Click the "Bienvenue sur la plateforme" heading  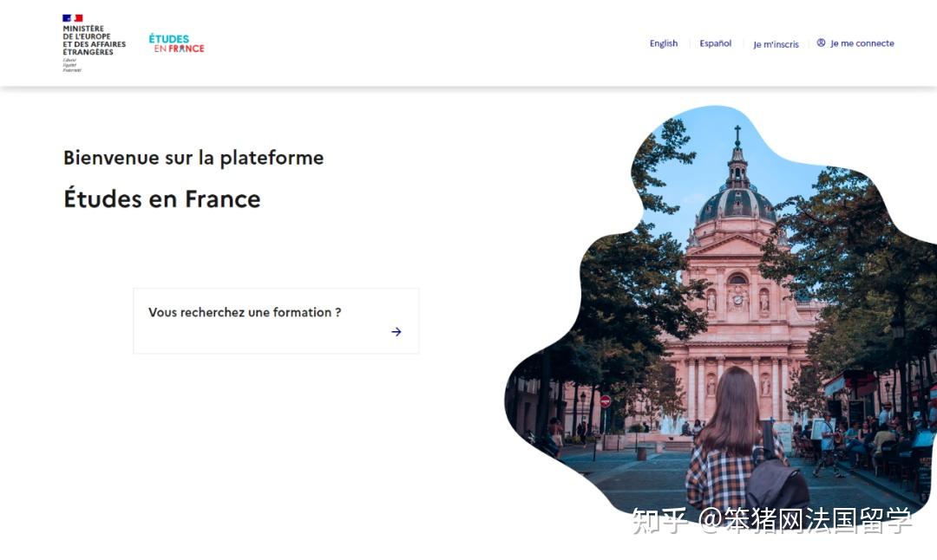coord(193,158)
